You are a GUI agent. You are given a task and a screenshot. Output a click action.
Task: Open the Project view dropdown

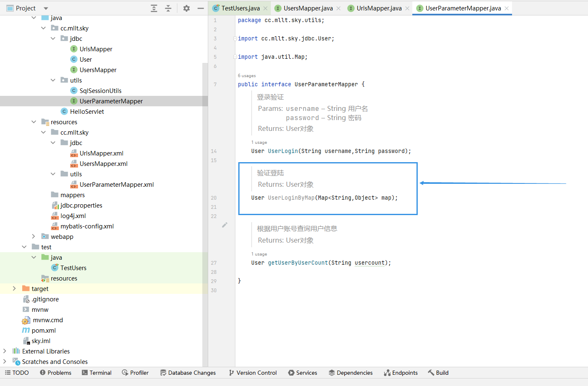(46, 8)
